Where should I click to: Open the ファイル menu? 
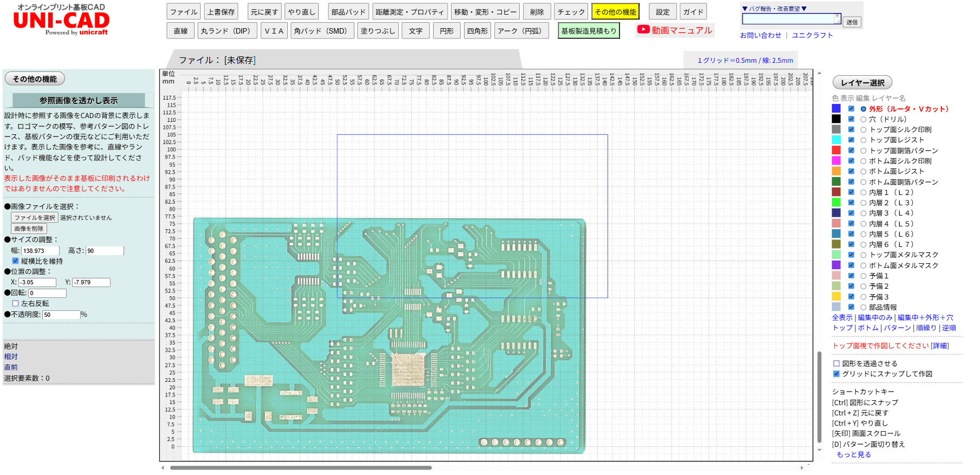click(x=184, y=12)
